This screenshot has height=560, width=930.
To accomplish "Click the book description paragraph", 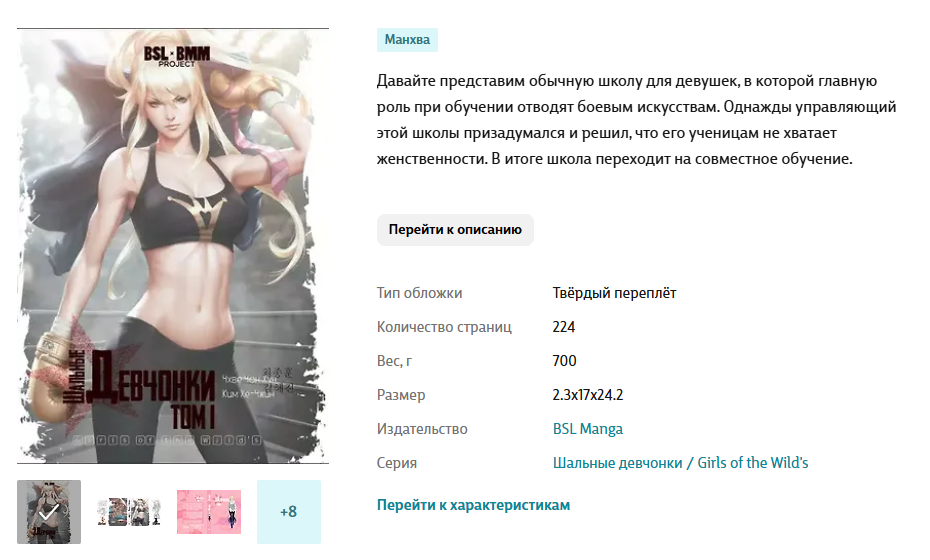I will coord(636,120).
